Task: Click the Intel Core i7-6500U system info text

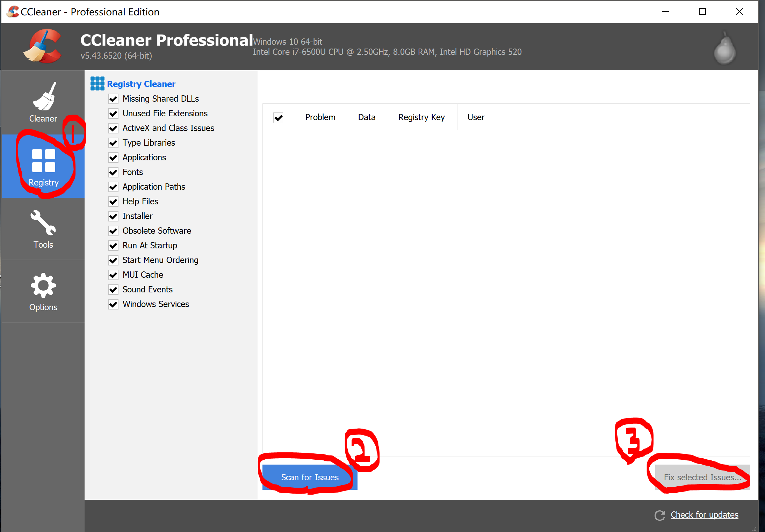Action: coord(387,52)
